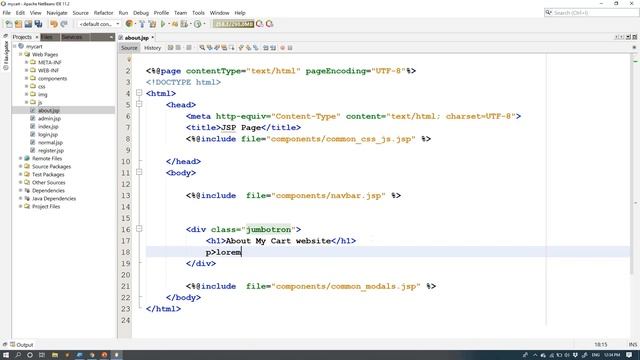Switch to editor History view
The width and height of the screenshot is (640, 360).
coord(152,48)
